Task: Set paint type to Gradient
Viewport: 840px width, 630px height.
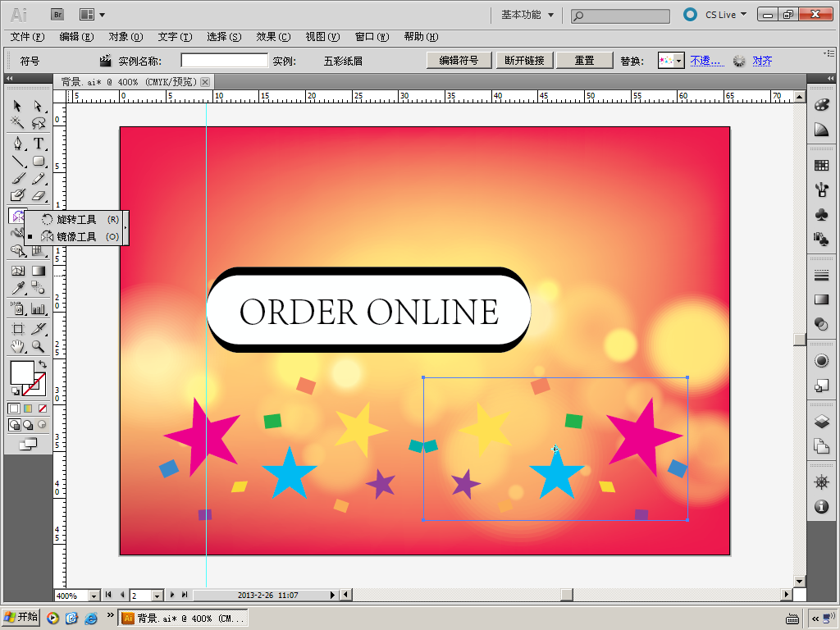Action: [28, 409]
